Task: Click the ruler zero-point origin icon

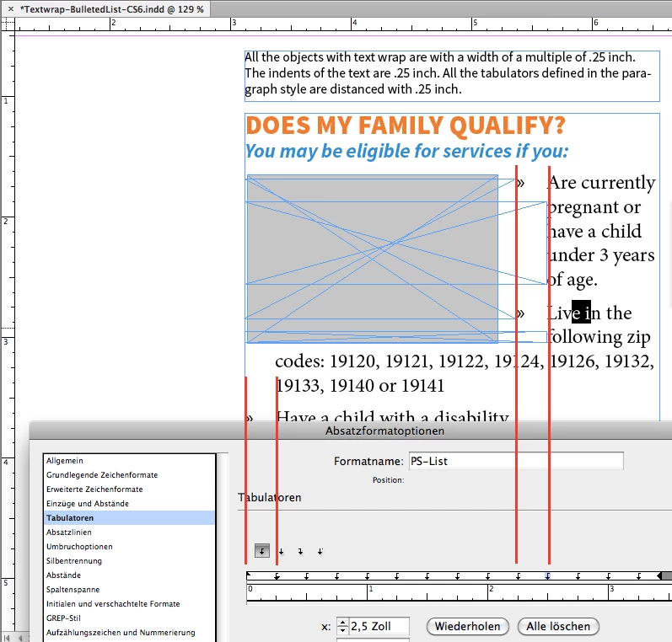Action: (x=8, y=24)
